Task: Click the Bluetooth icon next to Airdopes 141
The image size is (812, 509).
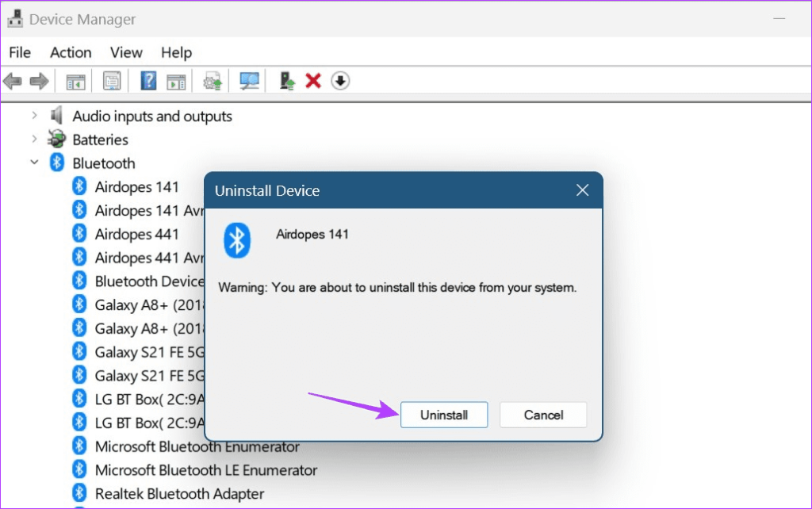Action: [79, 186]
